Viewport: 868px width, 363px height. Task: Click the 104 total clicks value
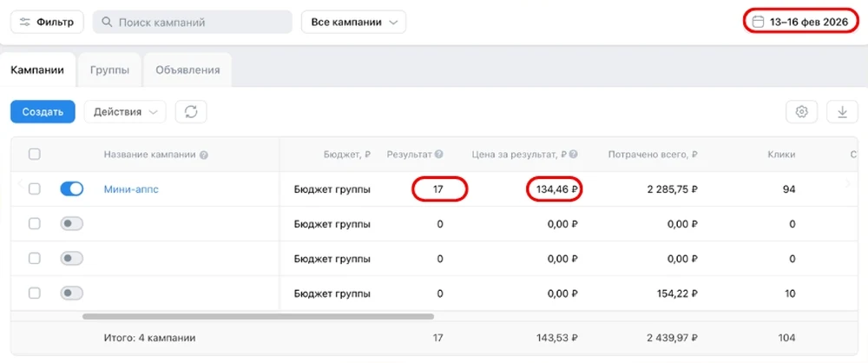tap(787, 338)
